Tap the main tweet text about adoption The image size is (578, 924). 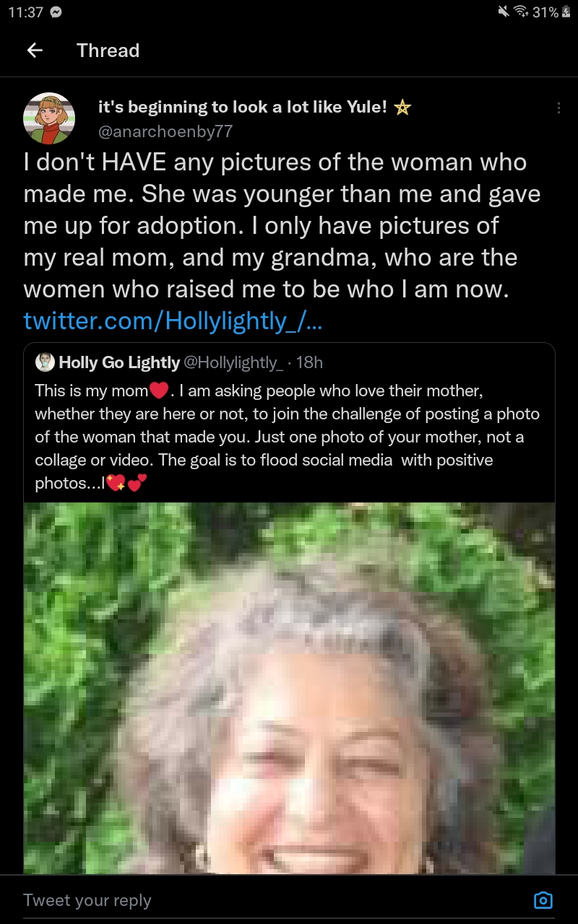tap(282, 226)
